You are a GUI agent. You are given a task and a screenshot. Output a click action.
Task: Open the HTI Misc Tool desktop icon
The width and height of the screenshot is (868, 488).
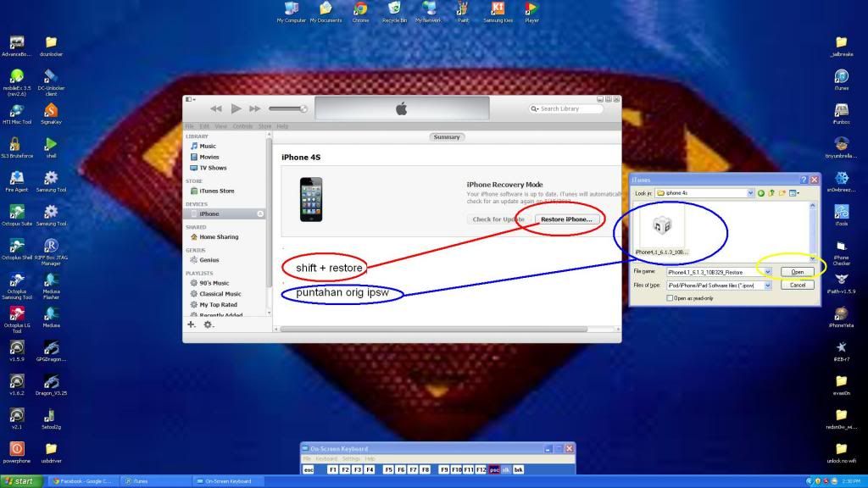tap(17, 114)
